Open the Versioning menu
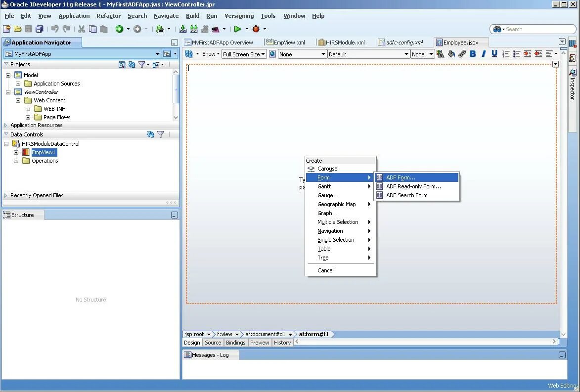This screenshot has height=392, width=580. [x=239, y=16]
